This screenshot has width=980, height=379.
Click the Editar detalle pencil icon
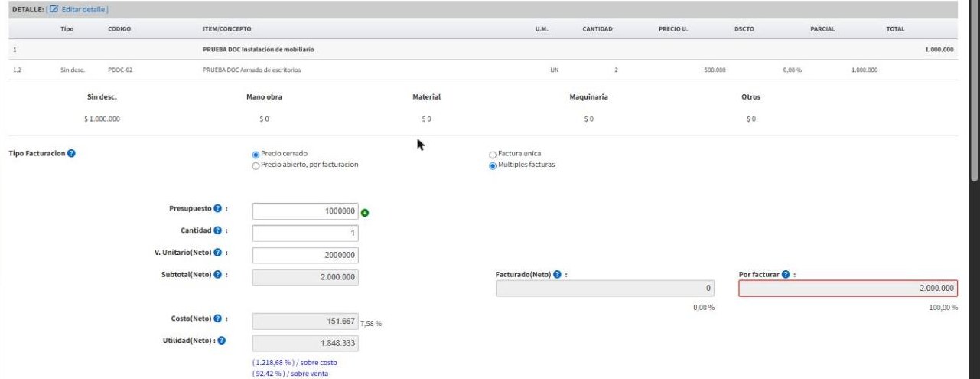(x=54, y=9)
